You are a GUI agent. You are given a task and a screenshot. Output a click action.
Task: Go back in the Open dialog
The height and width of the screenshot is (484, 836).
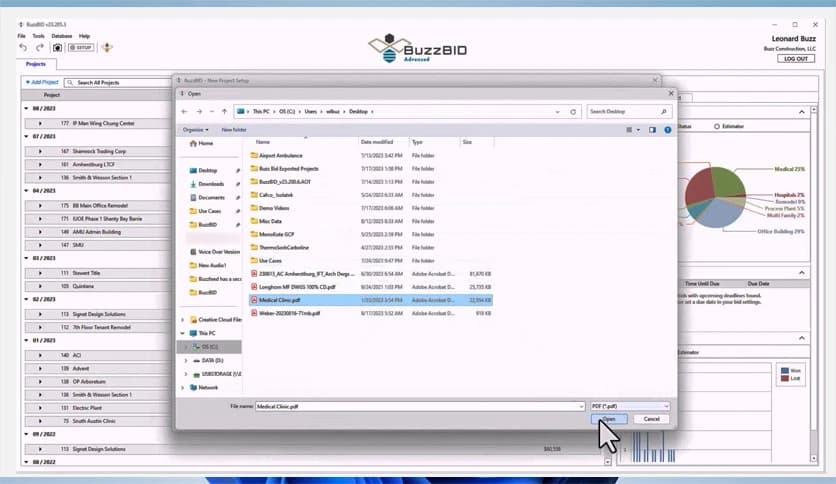(184, 111)
